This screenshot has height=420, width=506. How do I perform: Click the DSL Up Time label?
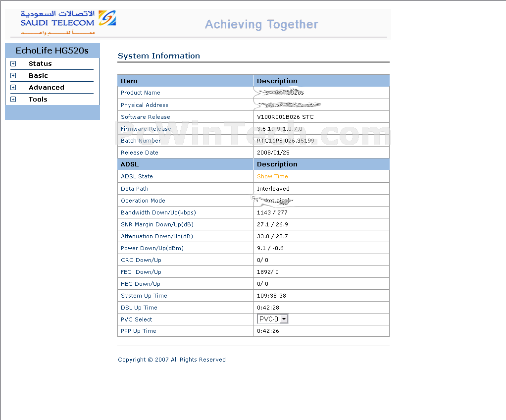click(139, 308)
